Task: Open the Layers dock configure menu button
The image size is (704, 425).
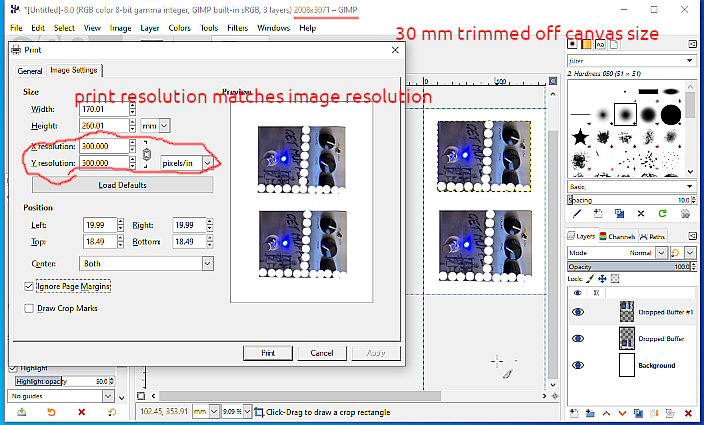Action: 692,236
